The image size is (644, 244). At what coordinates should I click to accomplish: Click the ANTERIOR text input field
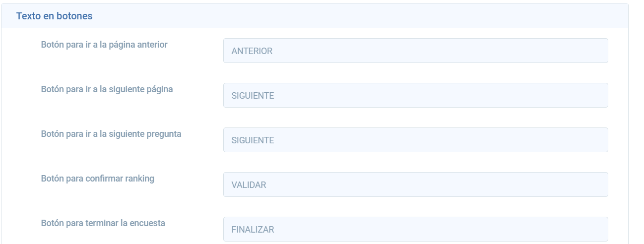coord(415,51)
